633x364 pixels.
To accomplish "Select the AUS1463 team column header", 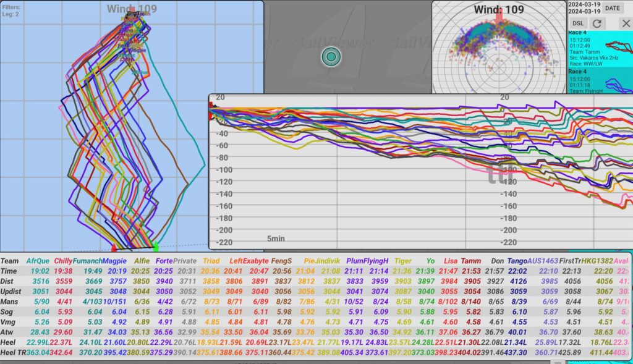I will [x=543, y=261].
